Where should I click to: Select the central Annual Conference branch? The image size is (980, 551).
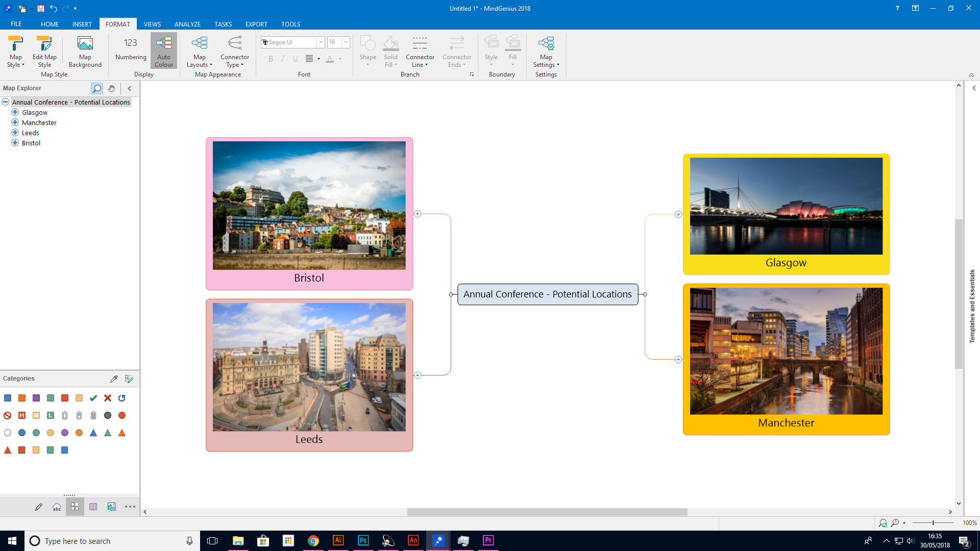pos(547,294)
